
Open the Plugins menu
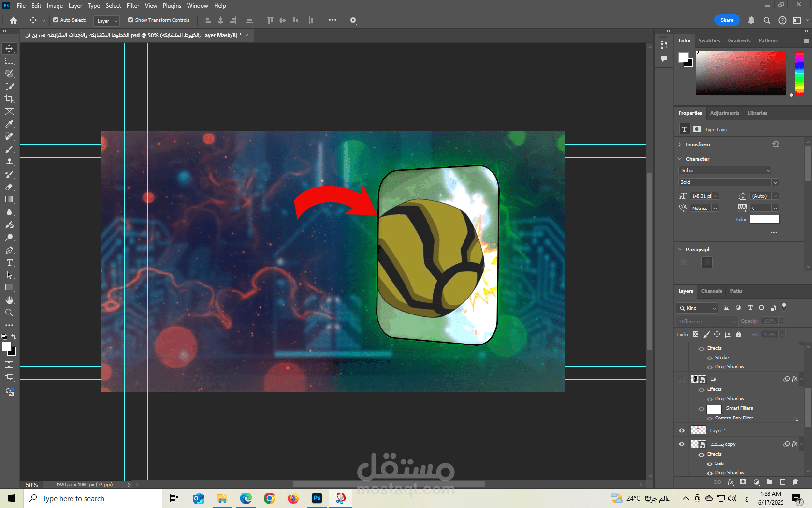tap(172, 6)
